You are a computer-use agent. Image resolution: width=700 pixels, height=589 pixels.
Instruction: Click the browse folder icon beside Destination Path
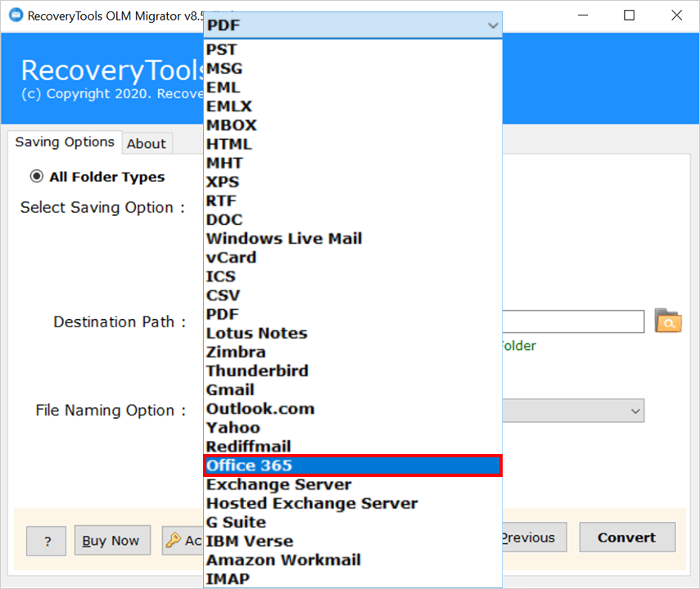(668, 321)
